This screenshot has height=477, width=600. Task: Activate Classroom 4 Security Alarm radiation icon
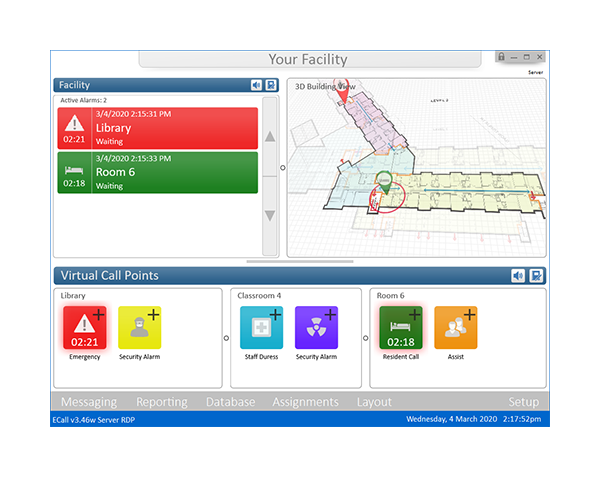click(x=316, y=328)
